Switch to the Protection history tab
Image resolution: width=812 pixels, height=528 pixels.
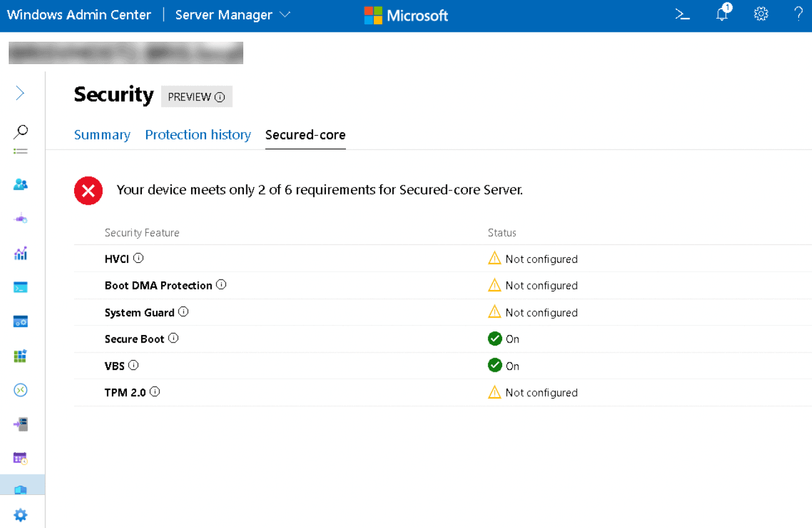[198, 134]
